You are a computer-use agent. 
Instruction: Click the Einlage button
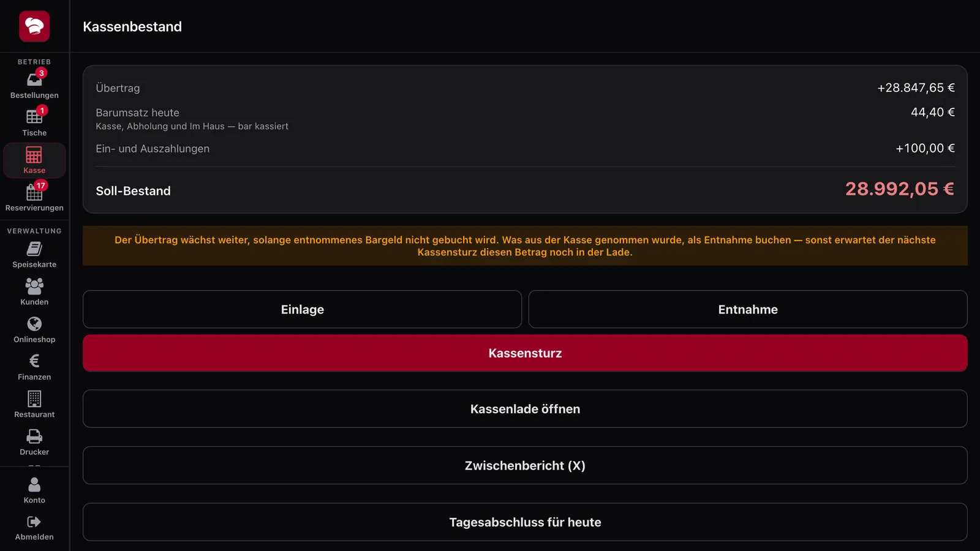(302, 309)
